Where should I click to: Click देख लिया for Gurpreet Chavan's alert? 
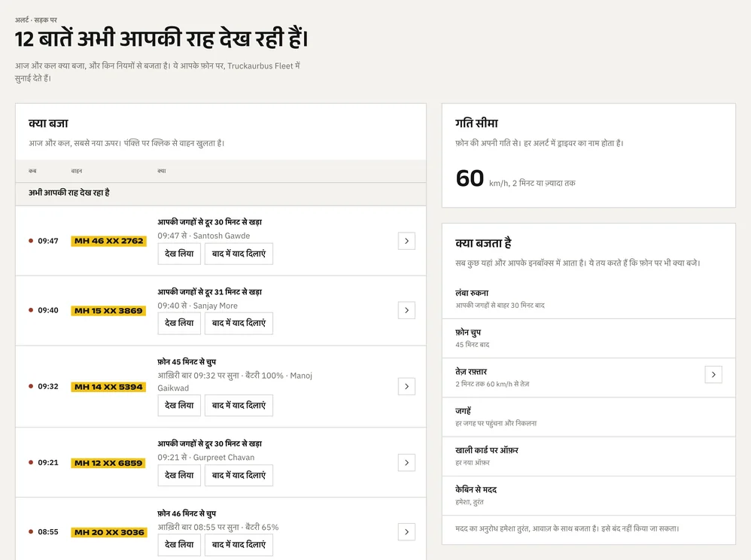[179, 475]
